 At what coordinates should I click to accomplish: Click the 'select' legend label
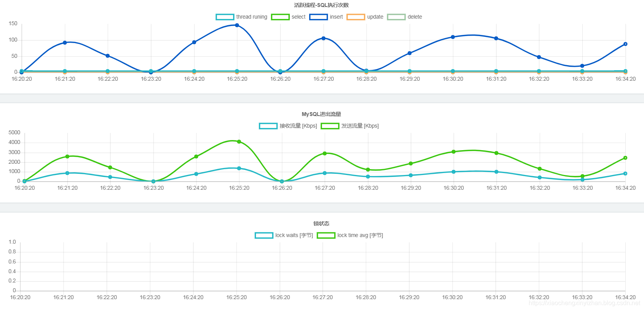click(299, 17)
